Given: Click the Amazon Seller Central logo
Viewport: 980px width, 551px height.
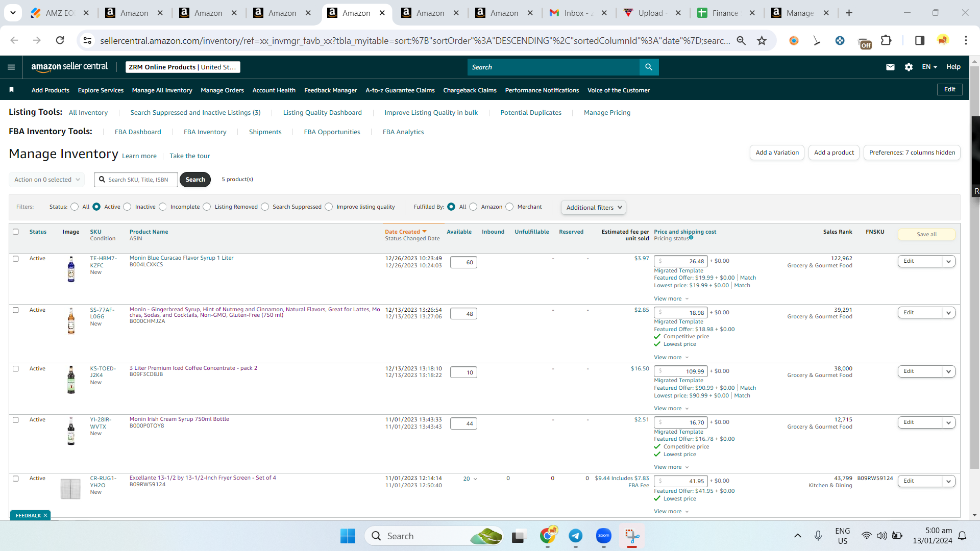Looking at the screenshot, I should 69,67.
